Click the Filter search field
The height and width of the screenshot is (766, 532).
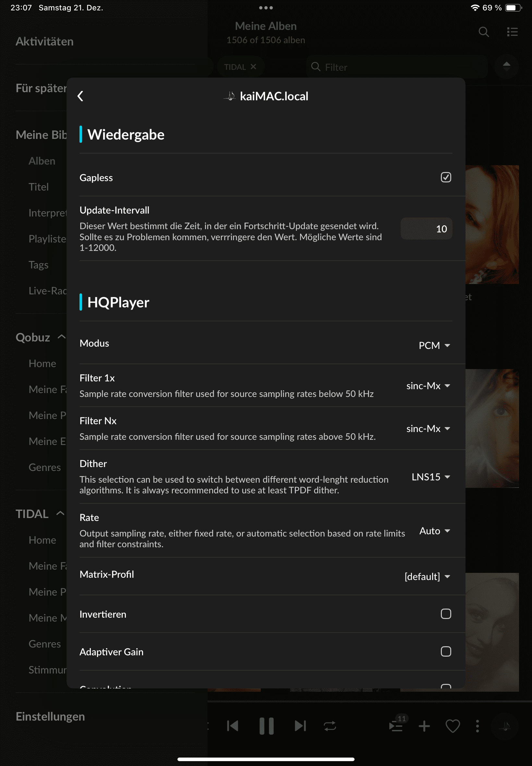[x=397, y=67]
